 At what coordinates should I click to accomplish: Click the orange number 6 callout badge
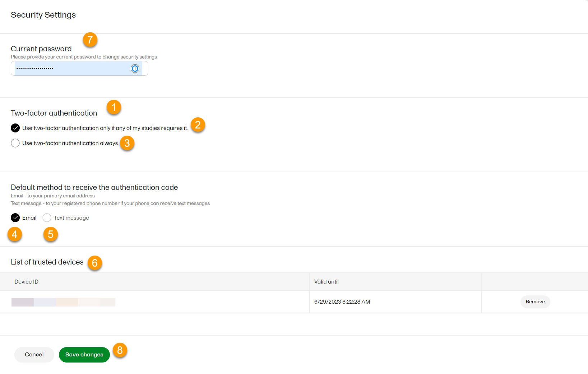coord(95,263)
